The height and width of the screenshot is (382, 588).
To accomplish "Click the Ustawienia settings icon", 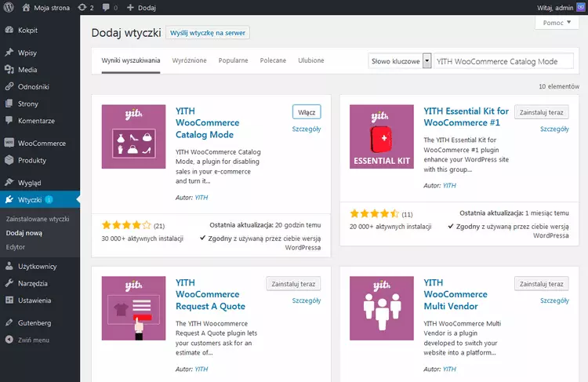I will click(x=9, y=300).
